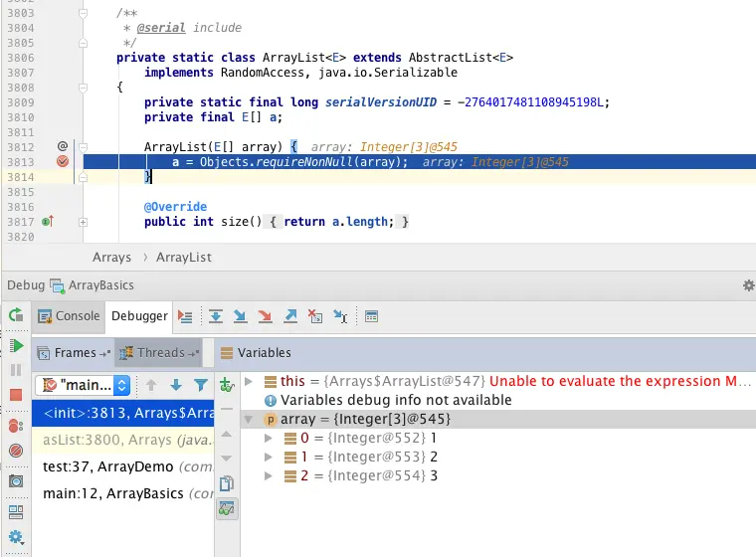The height and width of the screenshot is (557, 756).
Task: Click Step Out icon
Action: pyautogui.click(x=290, y=317)
